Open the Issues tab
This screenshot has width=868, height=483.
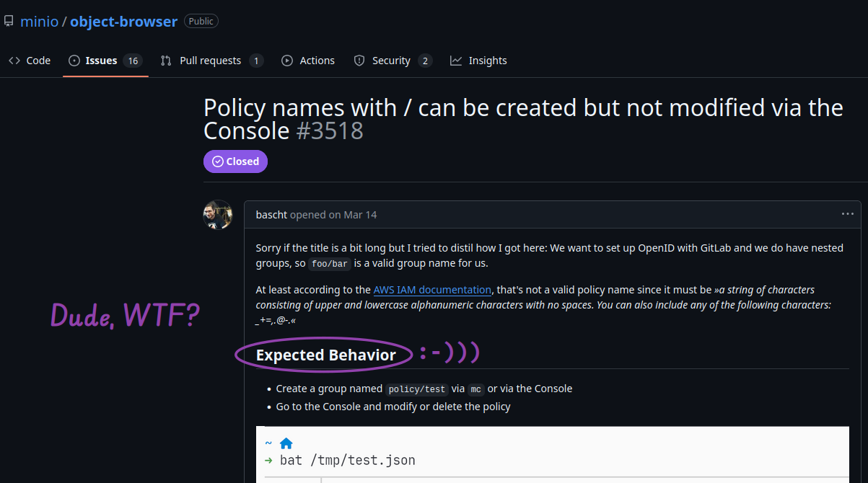[105, 61]
